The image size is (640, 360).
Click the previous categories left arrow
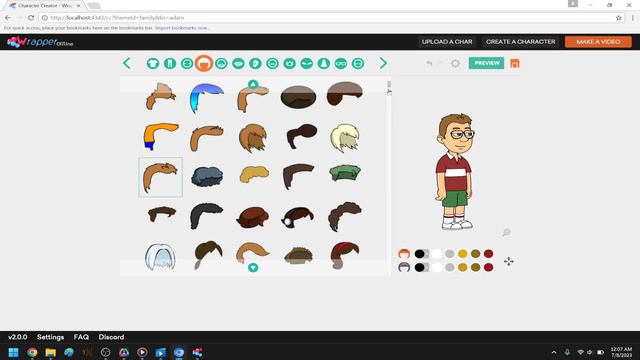127,63
